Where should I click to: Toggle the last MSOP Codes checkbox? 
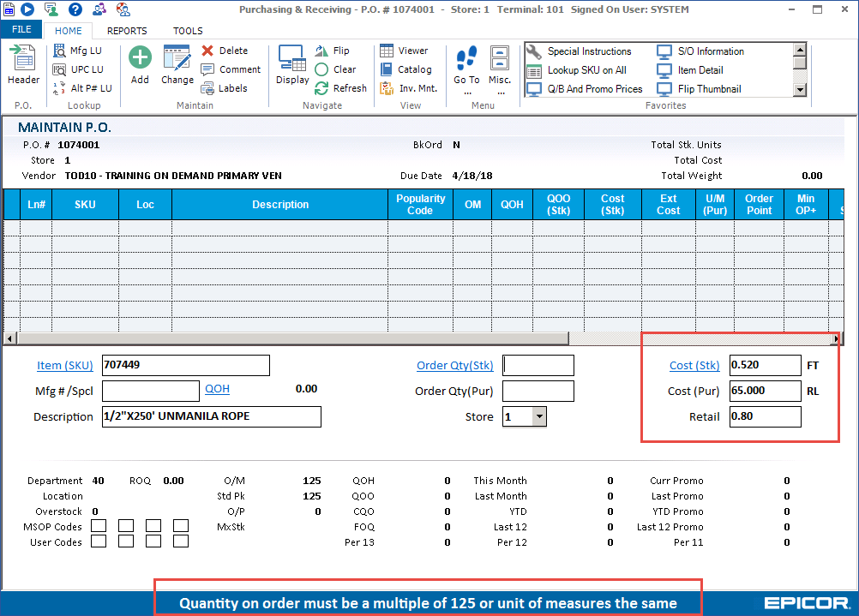tap(181, 525)
